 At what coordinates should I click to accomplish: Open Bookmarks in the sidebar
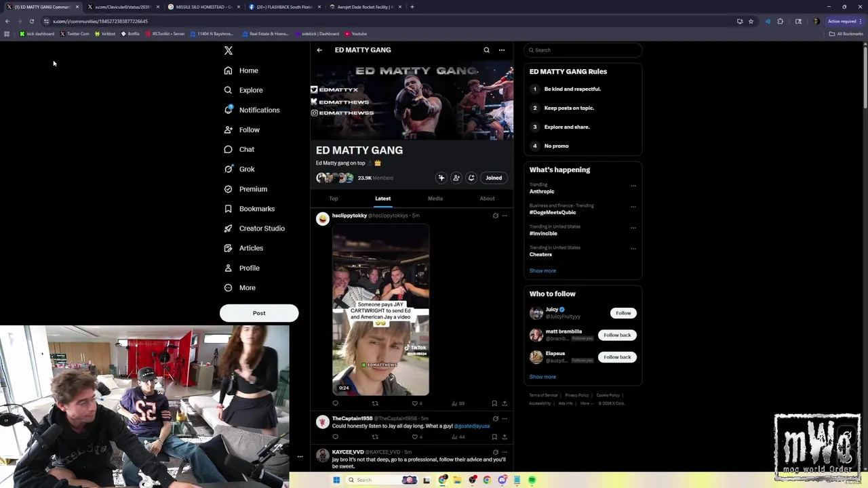249,209
